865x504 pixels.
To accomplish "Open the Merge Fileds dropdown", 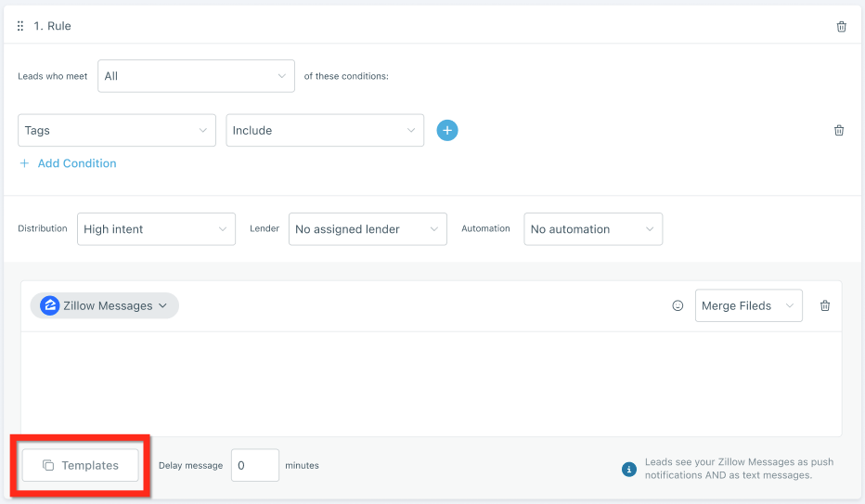I will [x=748, y=306].
